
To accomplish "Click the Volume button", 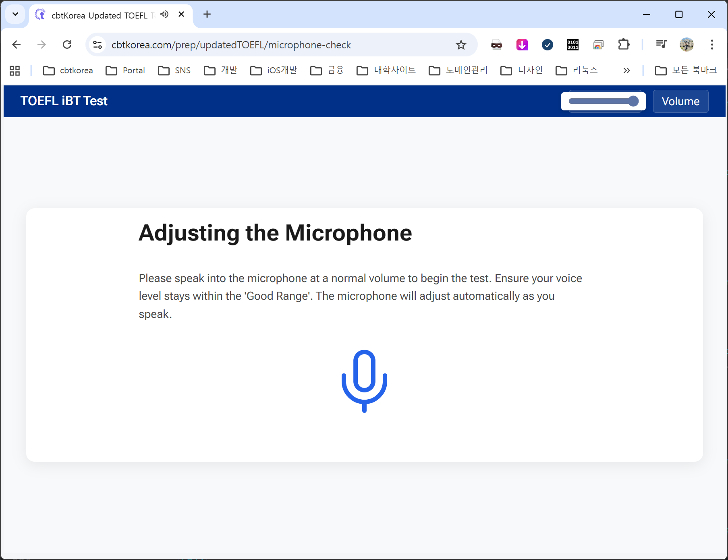I will click(x=680, y=101).
